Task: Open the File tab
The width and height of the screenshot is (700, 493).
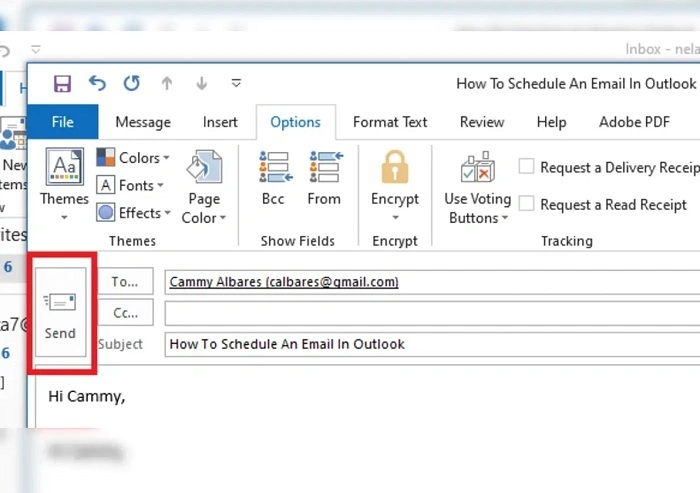Action: 62,122
